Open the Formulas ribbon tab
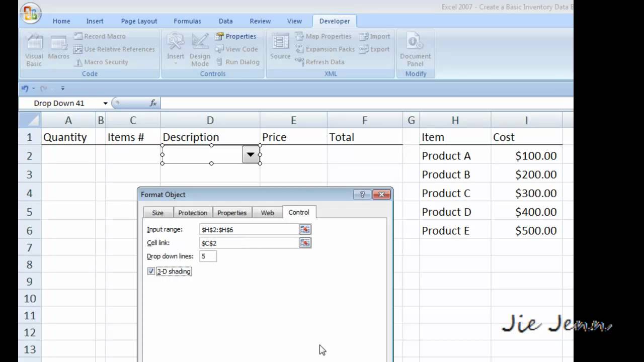 click(187, 21)
